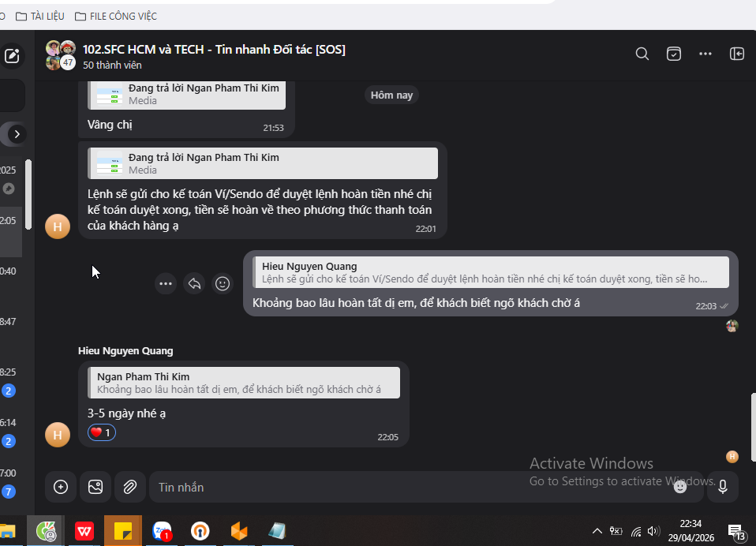Reply to the 22:03 message
Screen dimensions: 756x546
194,284
